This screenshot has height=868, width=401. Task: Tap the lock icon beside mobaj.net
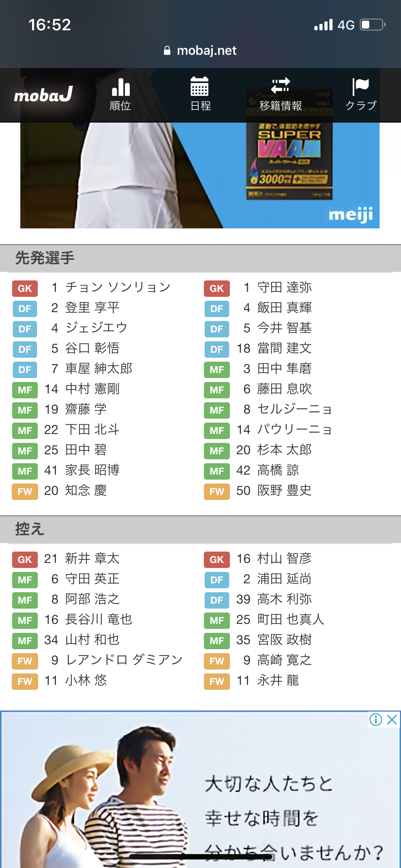[x=167, y=51]
